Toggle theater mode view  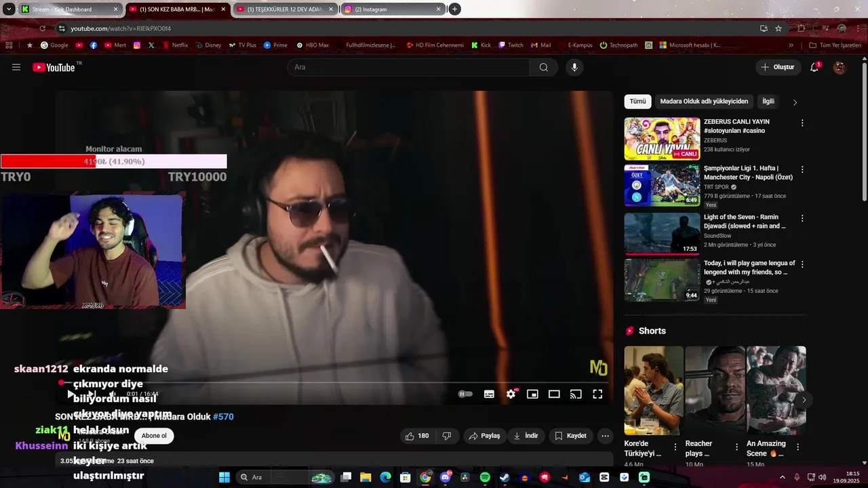554,394
